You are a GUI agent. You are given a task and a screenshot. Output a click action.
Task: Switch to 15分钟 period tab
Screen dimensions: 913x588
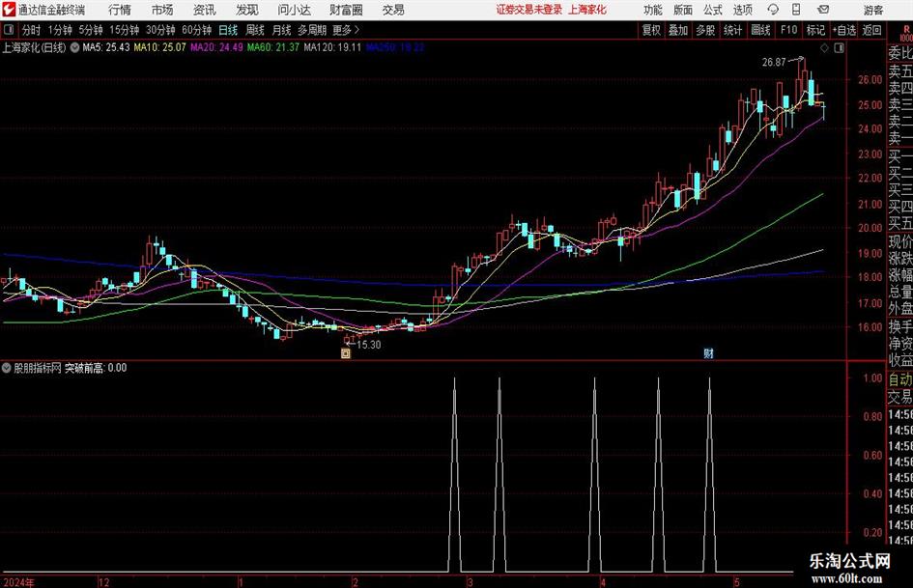(x=124, y=30)
